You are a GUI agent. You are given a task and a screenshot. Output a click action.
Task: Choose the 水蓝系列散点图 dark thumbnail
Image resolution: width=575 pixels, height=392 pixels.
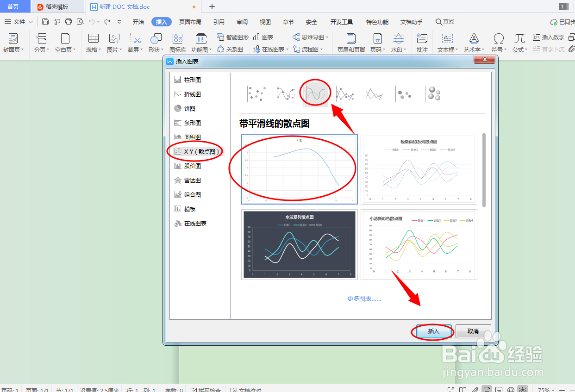(x=300, y=244)
